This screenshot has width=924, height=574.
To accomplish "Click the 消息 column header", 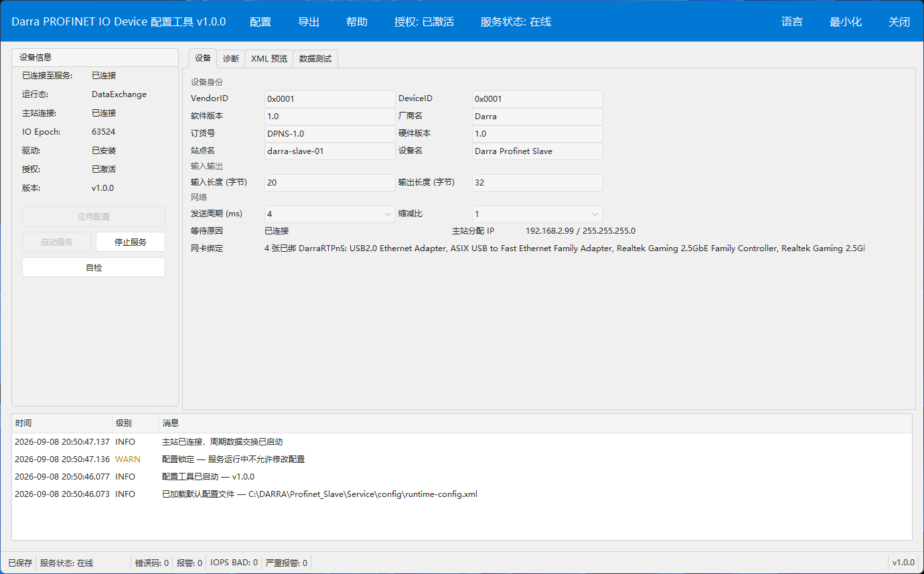I will pos(536,423).
